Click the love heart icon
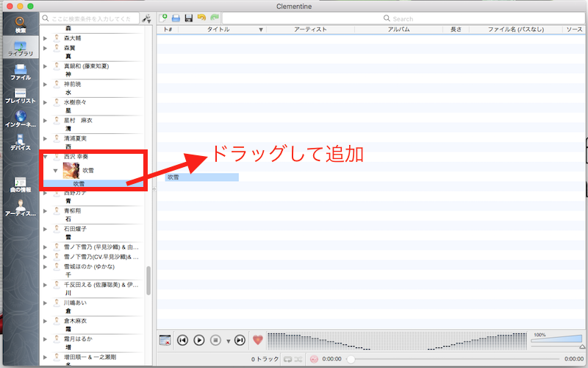The image size is (588, 368). click(257, 340)
